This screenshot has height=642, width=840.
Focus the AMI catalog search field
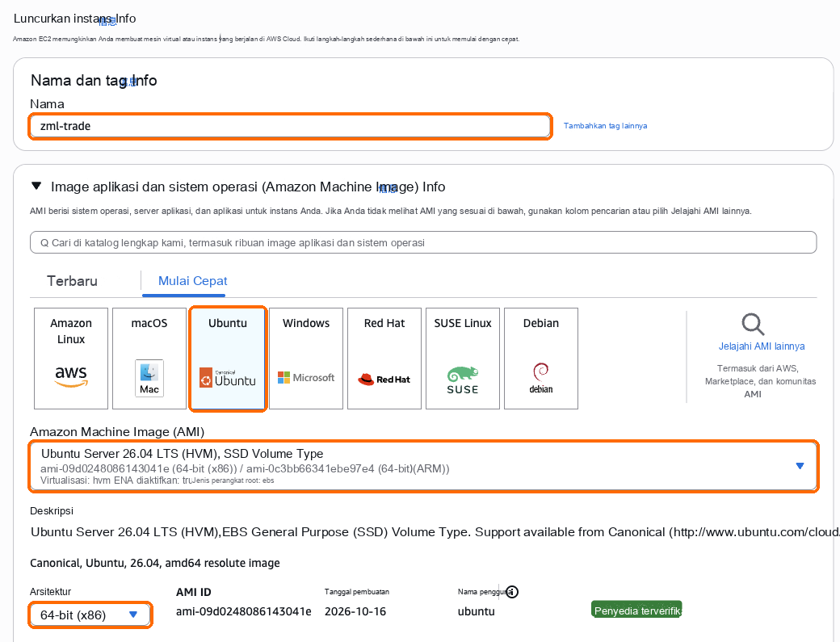(423, 242)
